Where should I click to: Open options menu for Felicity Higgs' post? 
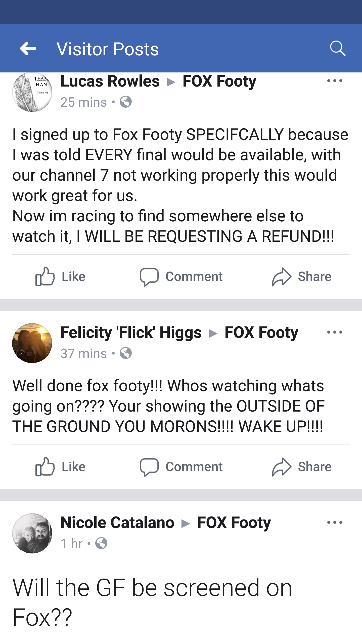(335, 332)
